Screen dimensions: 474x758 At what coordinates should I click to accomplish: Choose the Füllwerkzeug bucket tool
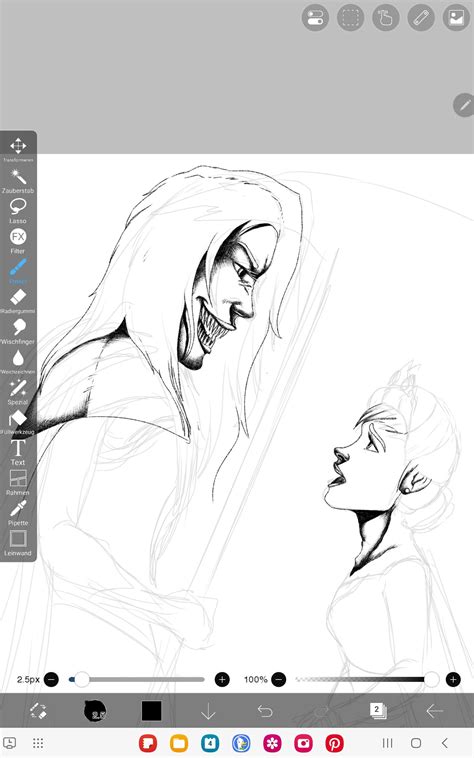[18, 422]
